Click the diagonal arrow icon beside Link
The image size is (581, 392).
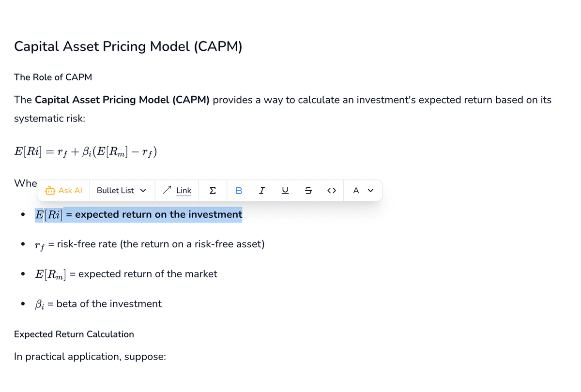[x=167, y=190]
